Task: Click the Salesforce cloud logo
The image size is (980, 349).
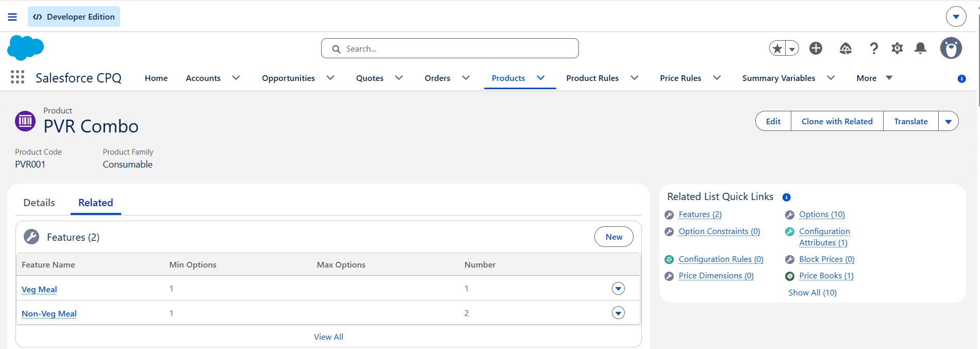Action: coord(25,48)
